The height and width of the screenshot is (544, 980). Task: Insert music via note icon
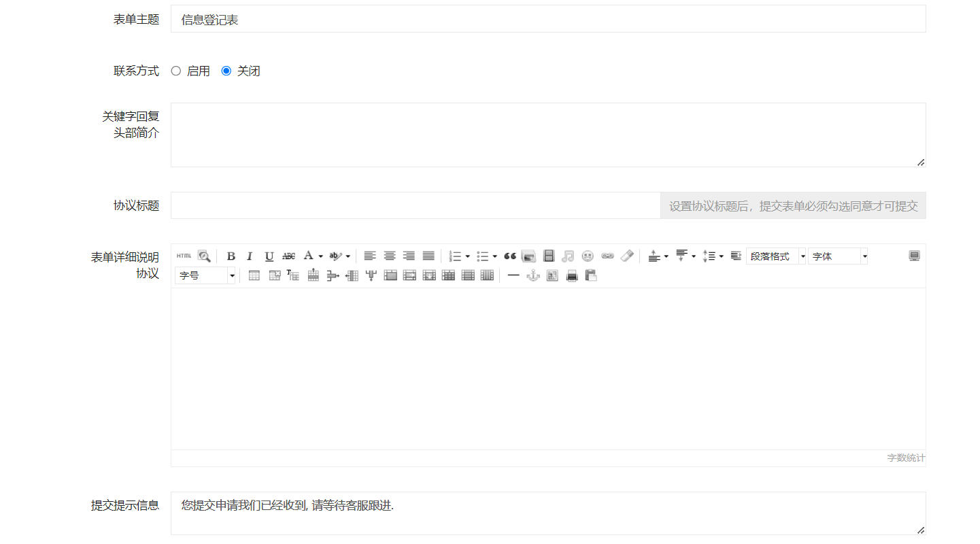click(568, 256)
